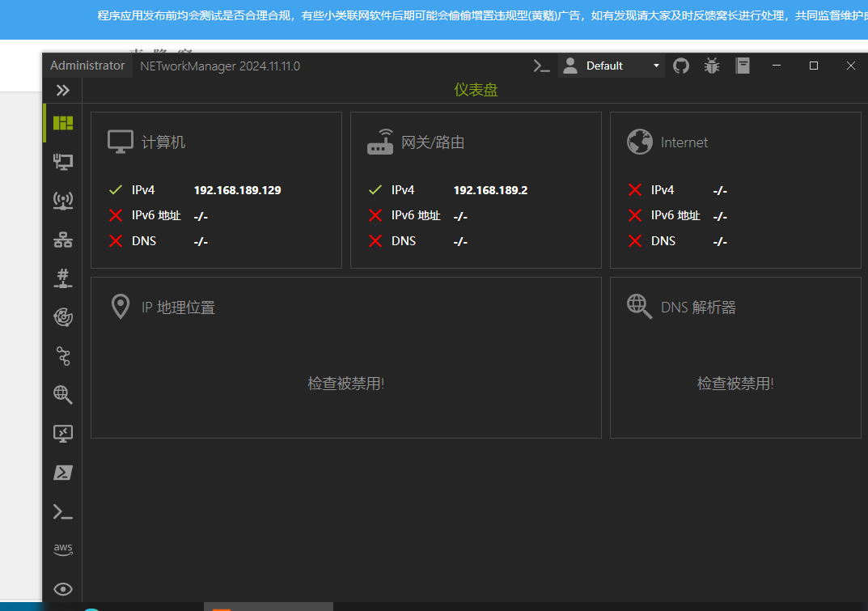Open the IP Scanner tool
Viewport: 868px width, 611px height.
62,240
